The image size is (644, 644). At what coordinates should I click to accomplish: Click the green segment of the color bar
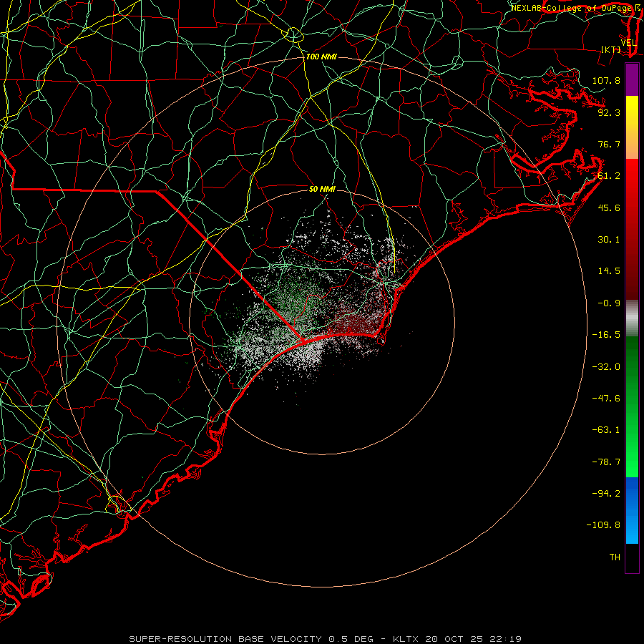632,406
